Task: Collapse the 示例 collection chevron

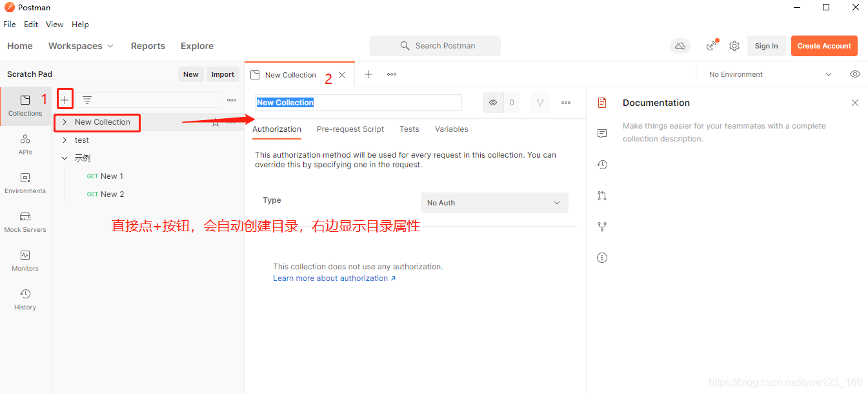Action: pyautogui.click(x=65, y=158)
